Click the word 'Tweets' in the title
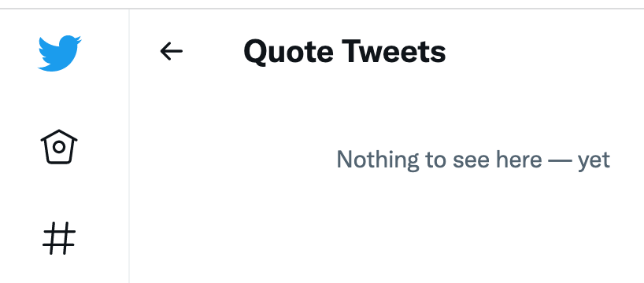This screenshot has width=644, height=283. coord(394,52)
